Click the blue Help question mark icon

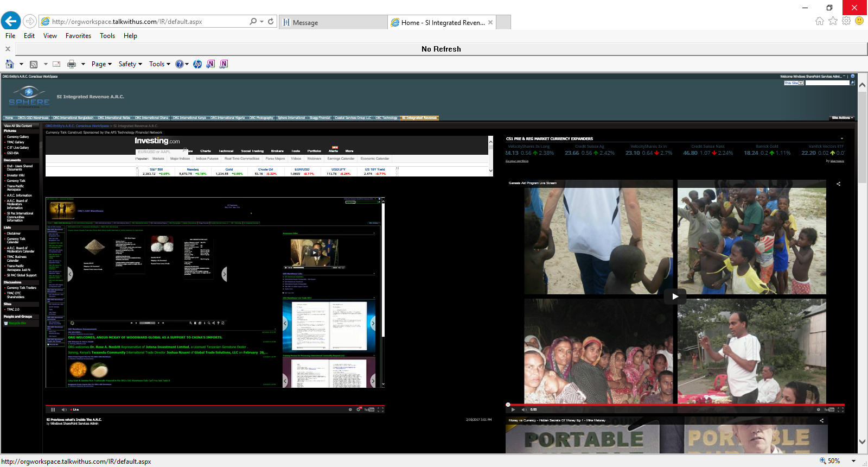180,64
